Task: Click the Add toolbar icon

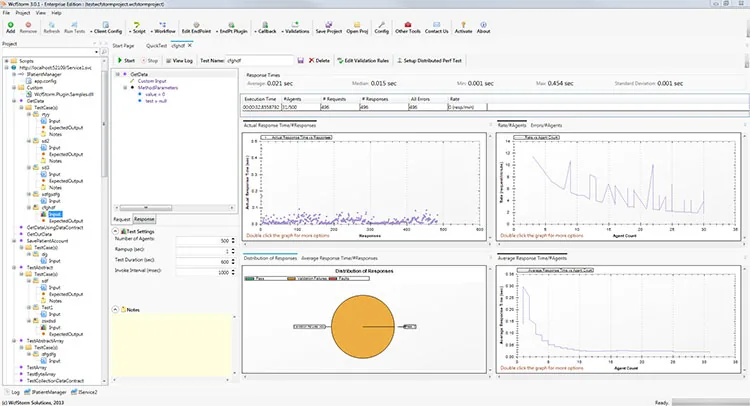Action: [11, 27]
